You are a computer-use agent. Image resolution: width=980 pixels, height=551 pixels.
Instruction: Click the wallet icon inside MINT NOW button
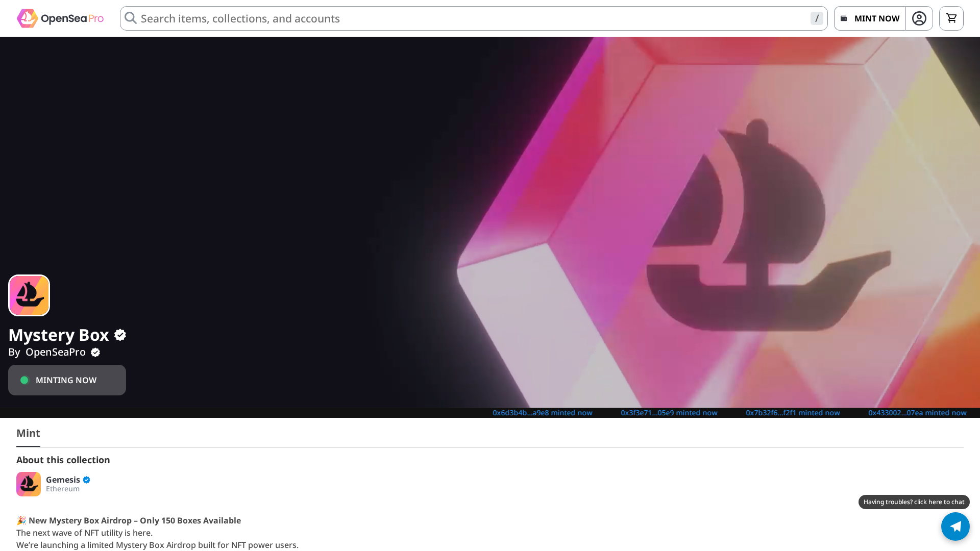coord(844,18)
